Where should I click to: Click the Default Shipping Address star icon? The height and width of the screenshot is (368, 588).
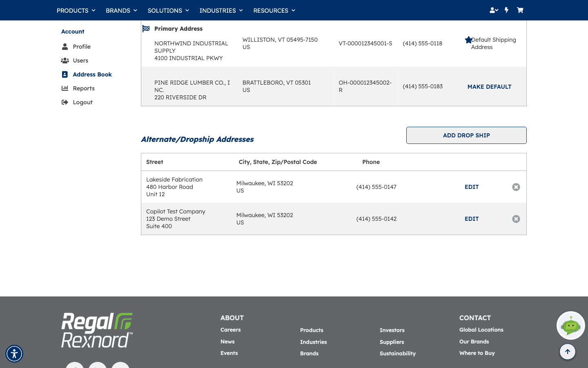click(x=468, y=40)
